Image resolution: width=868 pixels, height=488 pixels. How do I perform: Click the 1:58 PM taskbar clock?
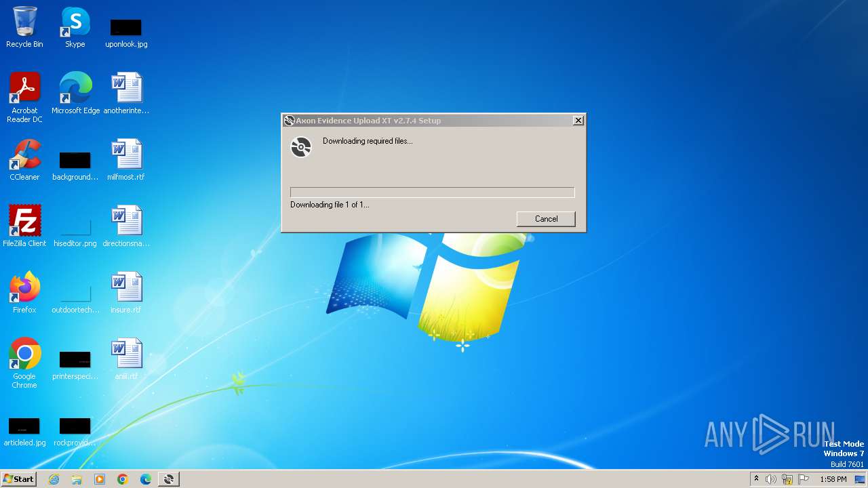(833, 479)
